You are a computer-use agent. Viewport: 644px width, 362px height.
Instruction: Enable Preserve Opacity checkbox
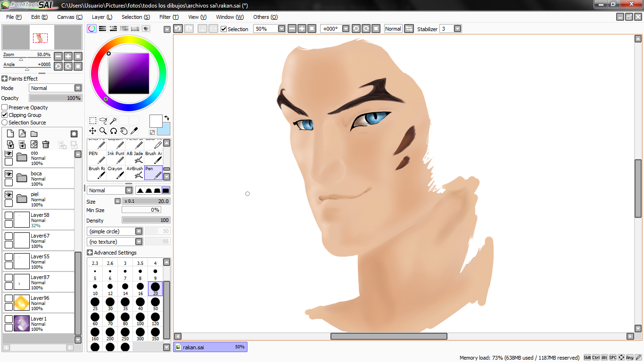pos(5,107)
